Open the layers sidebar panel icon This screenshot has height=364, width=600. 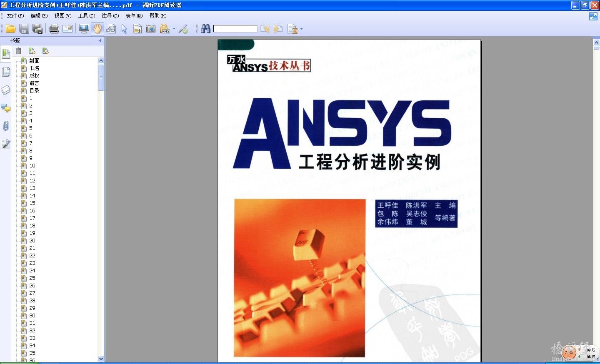[6, 90]
